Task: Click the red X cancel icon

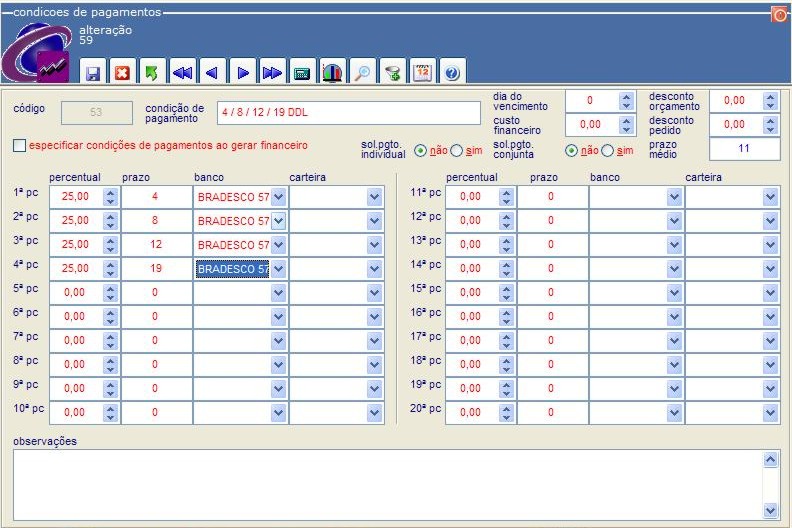Action: tap(122, 72)
